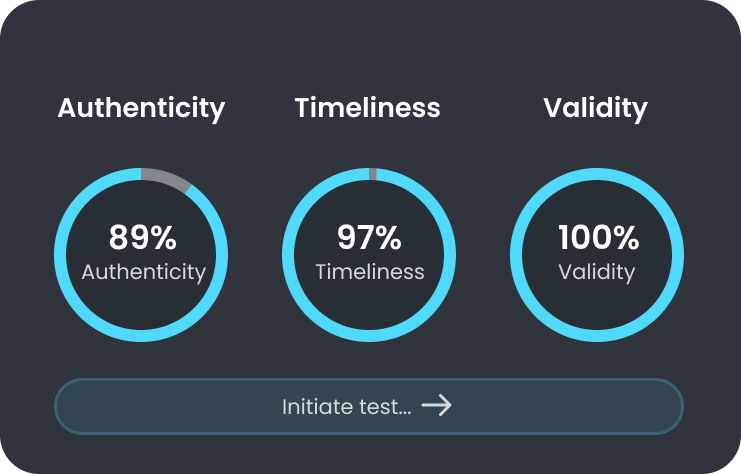741x474 pixels.
Task: Click the Timeliness label inside the middle circle
Action: pyautogui.click(x=369, y=271)
